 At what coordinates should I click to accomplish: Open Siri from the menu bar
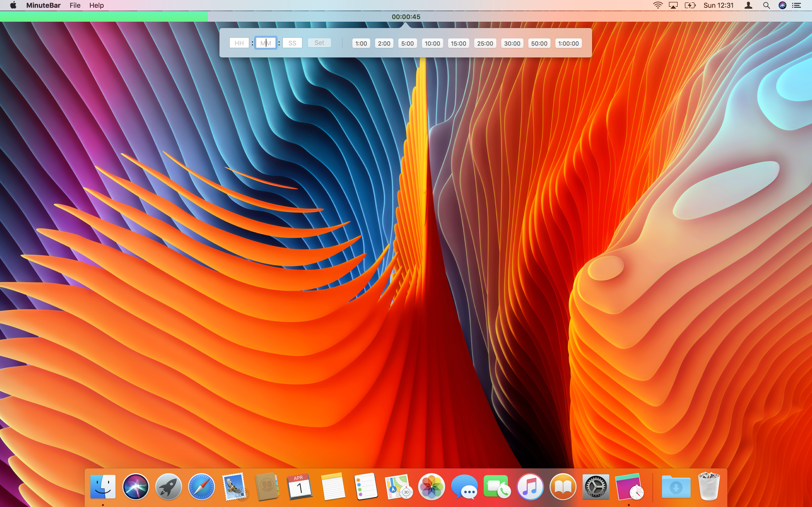(x=783, y=5)
